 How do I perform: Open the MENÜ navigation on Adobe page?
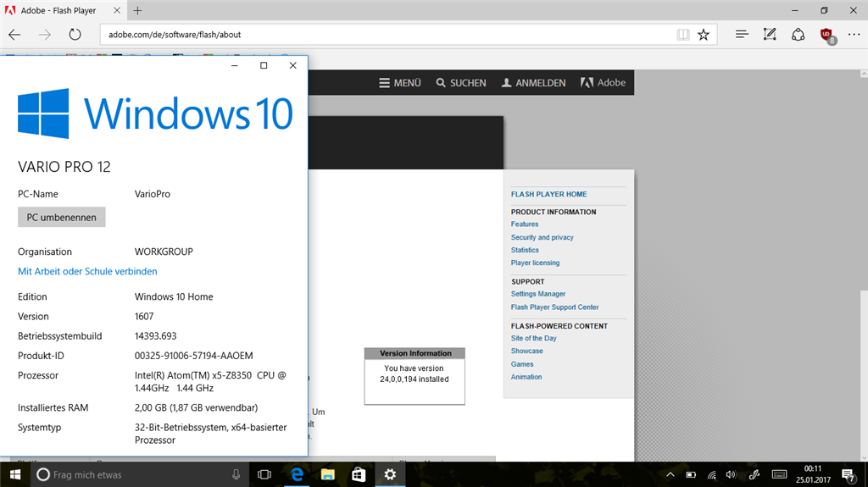[x=400, y=83]
